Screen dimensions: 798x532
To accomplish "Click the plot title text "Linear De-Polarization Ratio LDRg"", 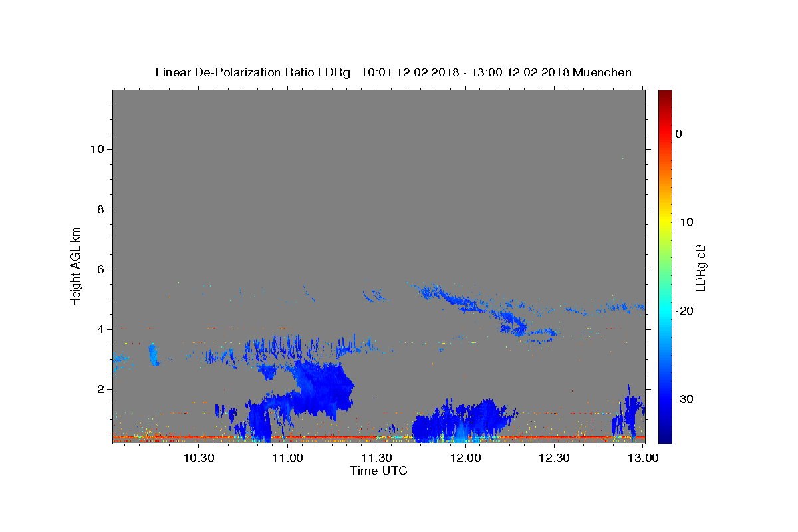I will pyautogui.click(x=253, y=72).
